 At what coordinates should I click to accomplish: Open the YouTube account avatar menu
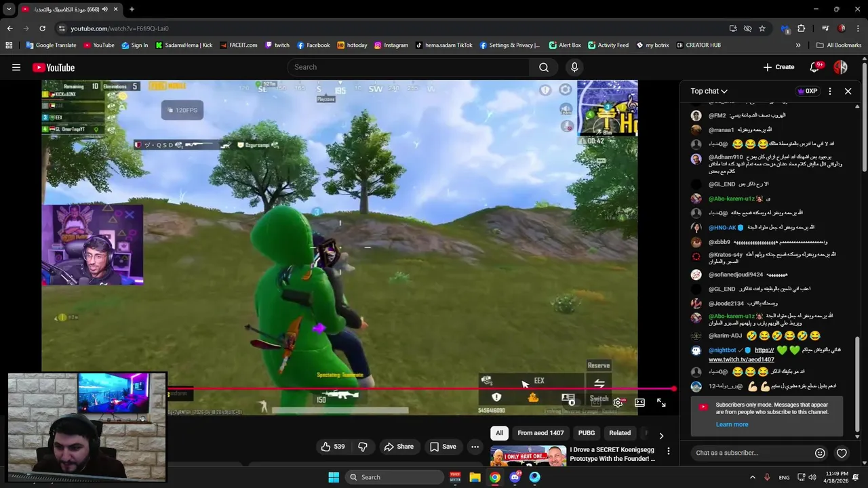click(840, 67)
